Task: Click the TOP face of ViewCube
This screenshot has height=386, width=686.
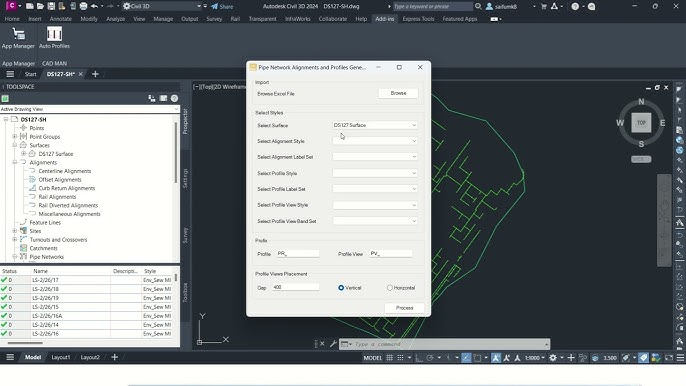Action: click(641, 123)
